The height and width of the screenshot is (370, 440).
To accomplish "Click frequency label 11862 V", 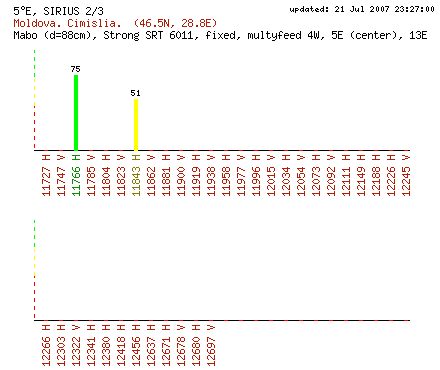I will coord(151,175).
